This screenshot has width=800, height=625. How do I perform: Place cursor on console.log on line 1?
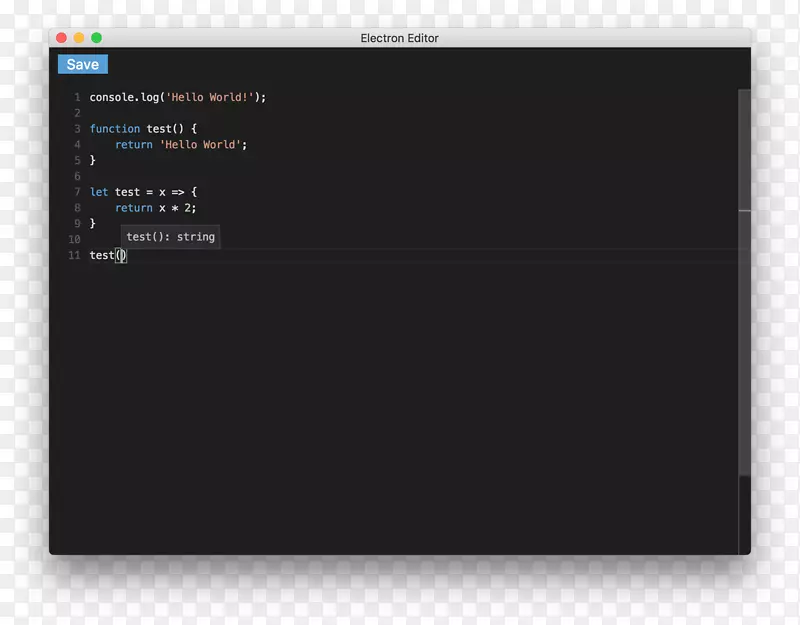pos(123,97)
